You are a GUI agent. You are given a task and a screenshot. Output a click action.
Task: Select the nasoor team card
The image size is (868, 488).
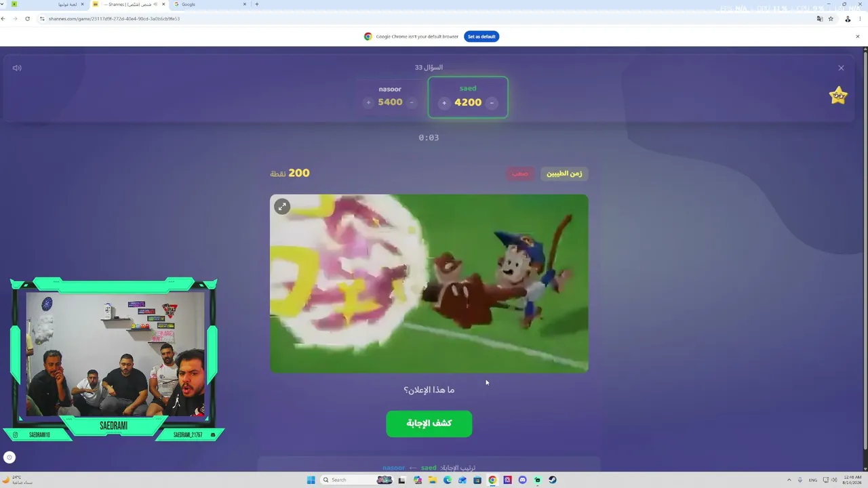[390, 97]
